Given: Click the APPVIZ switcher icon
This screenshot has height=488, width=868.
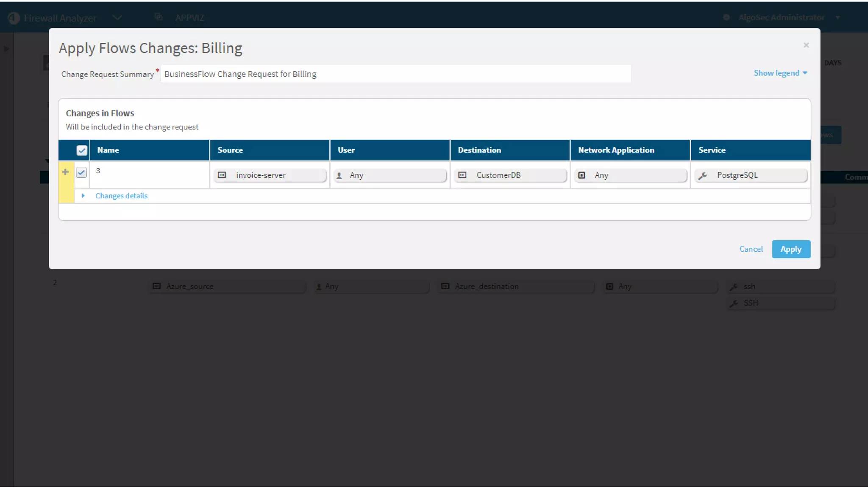Looking at the screenshot, I should pyautogui.click(x=159, y=17).
